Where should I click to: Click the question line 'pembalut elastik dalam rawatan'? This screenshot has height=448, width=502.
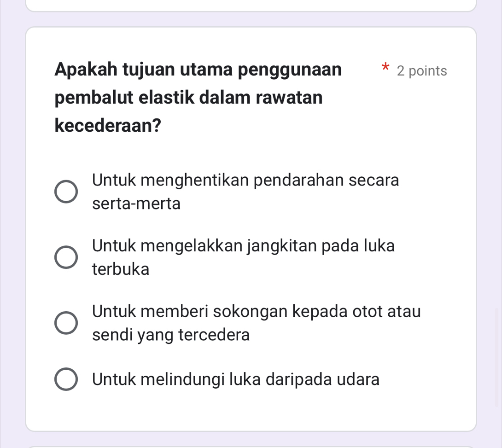(x=188, y=98)
